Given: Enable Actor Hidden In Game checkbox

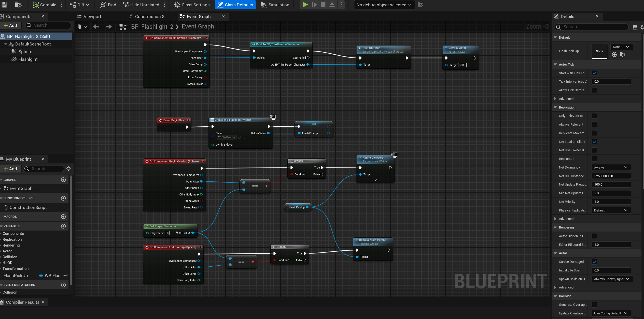Looking at the screenshot, I should click(594, 236).
